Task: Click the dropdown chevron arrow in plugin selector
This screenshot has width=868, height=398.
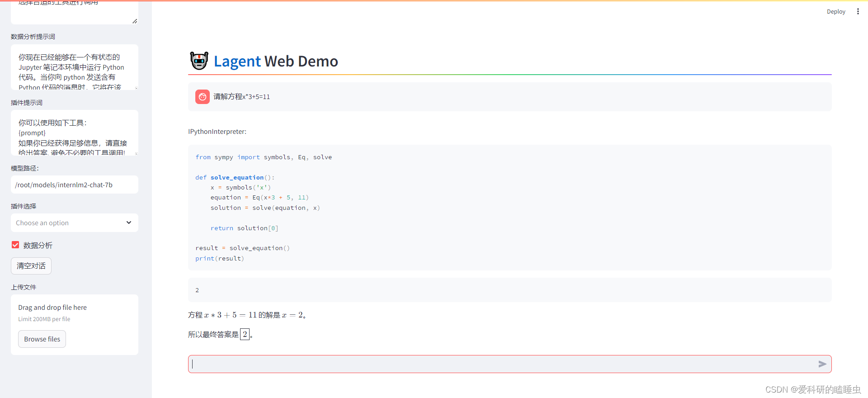Action: (x=129, y=223)
